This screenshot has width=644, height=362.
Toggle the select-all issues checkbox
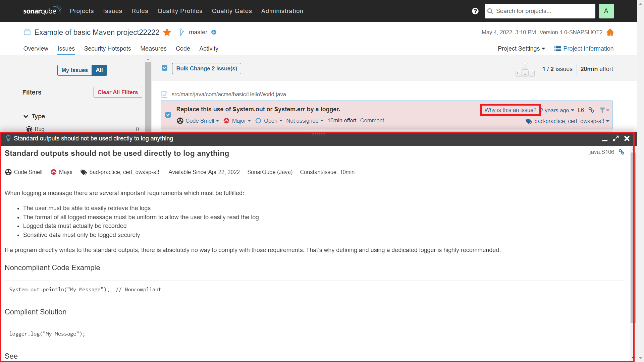tap(165, 68)
